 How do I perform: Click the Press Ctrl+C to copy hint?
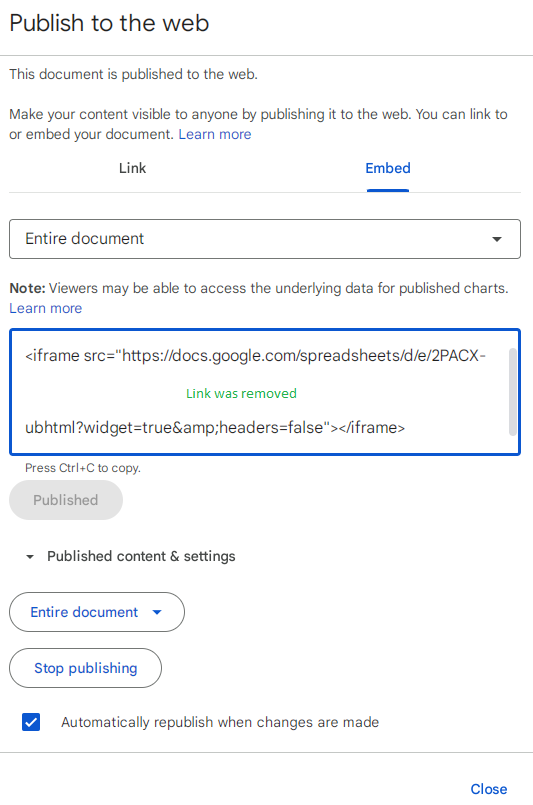(x=83, y=468)
